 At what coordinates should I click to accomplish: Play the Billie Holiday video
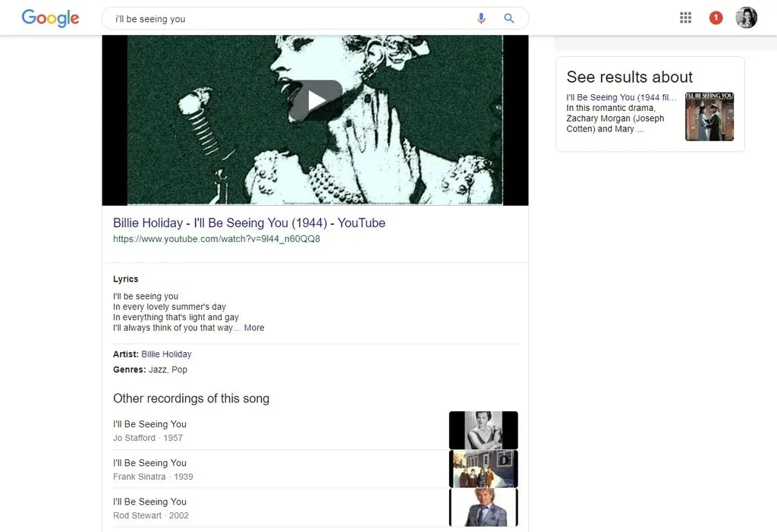(316, 100)
